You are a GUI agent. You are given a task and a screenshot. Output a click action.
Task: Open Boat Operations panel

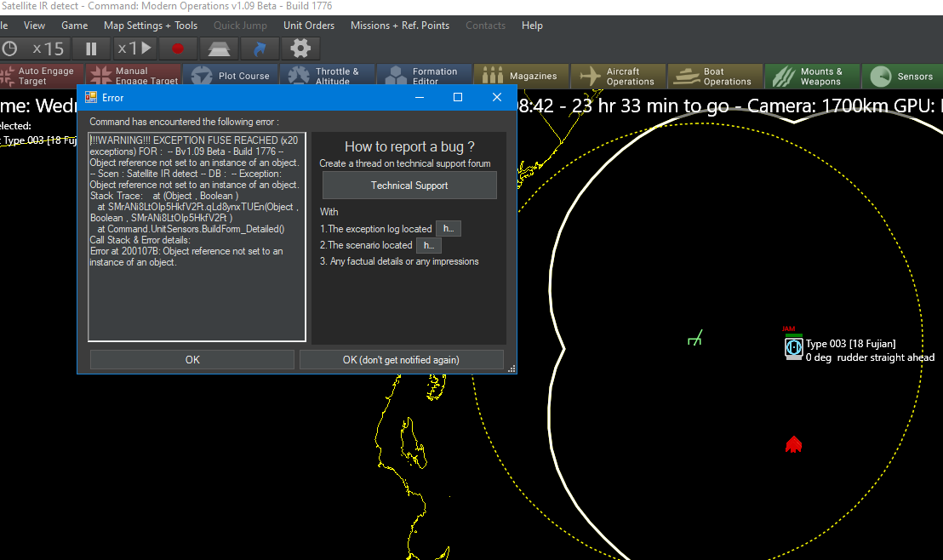coord(714,77)
